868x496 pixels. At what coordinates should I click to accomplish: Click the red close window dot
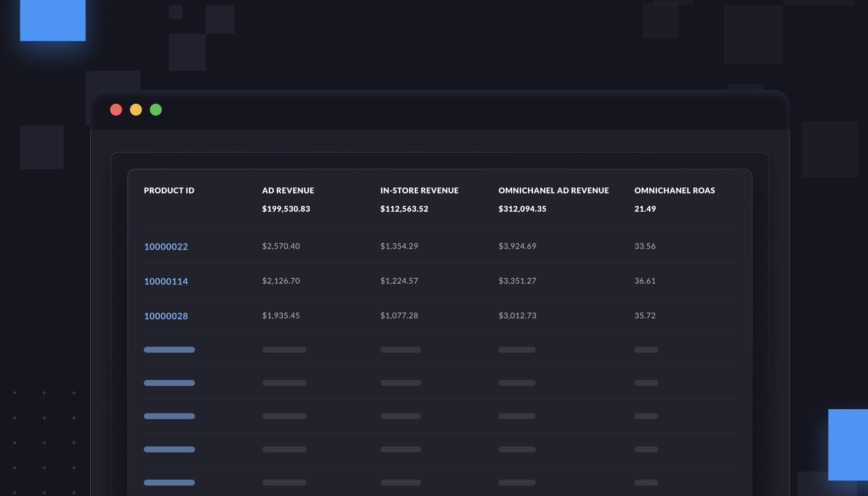116,110
